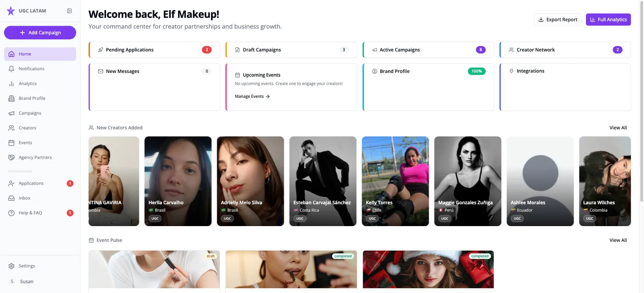Open Analytics page from sidebar
Viewport: 644px width, 293px height.
(40, 84)
